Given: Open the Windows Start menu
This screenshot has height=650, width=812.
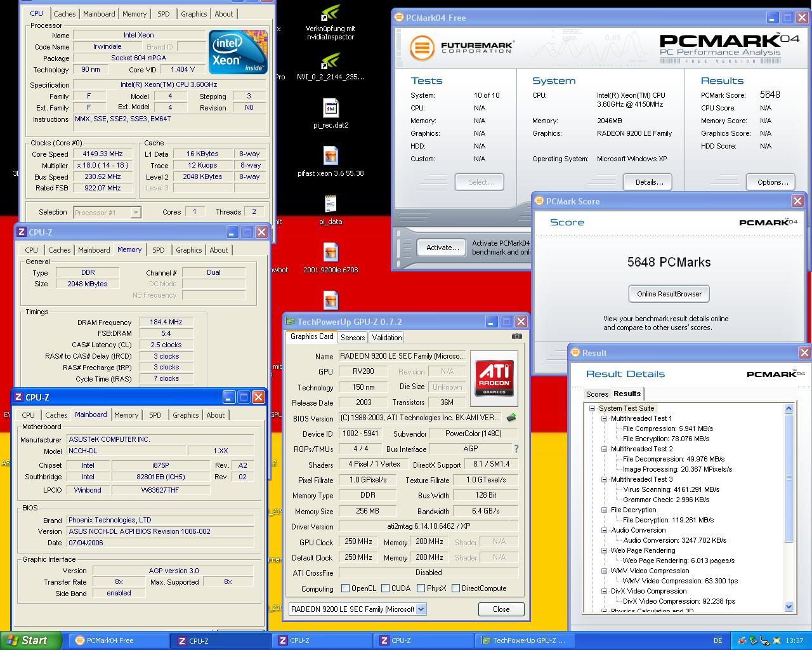Looking at the screenshot, I should (31, 640).
